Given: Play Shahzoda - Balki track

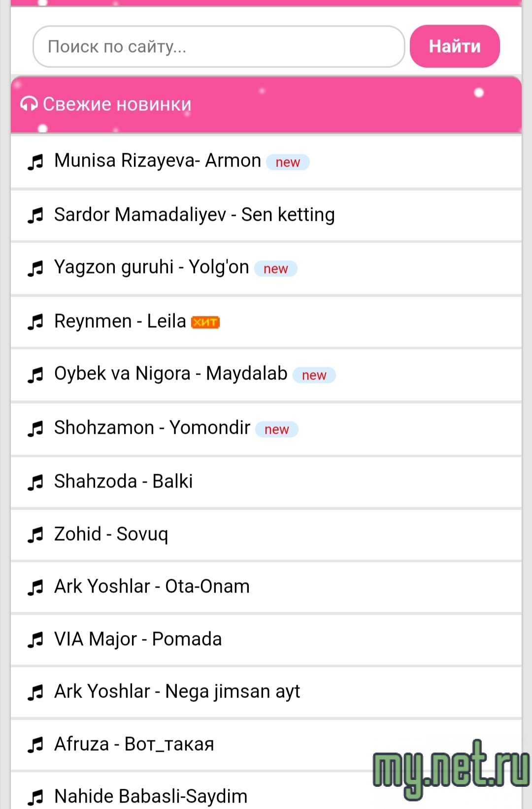Looking at the screenshot, I should tap(123, 482).
